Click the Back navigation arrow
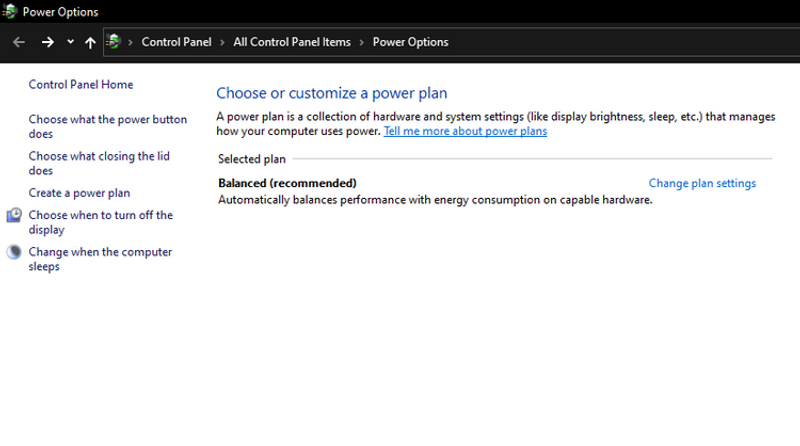The image size is (800, 446). (18, 42)
